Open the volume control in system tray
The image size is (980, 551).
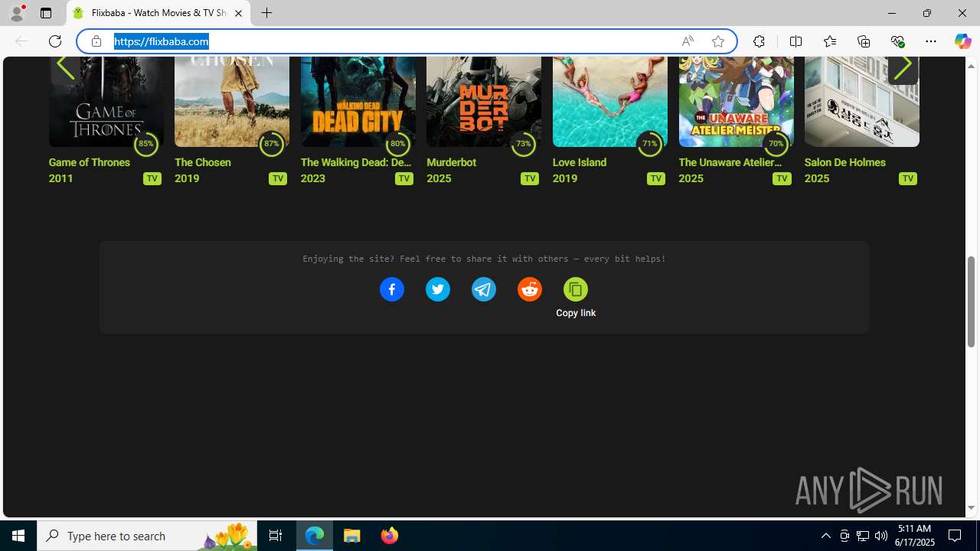(880, 536)
